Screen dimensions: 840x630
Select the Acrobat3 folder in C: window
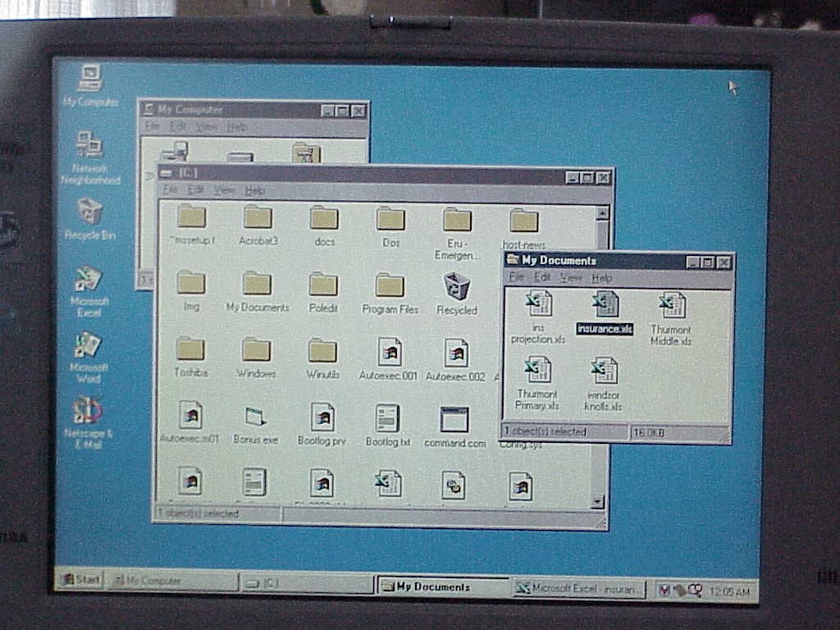(258, 226)
